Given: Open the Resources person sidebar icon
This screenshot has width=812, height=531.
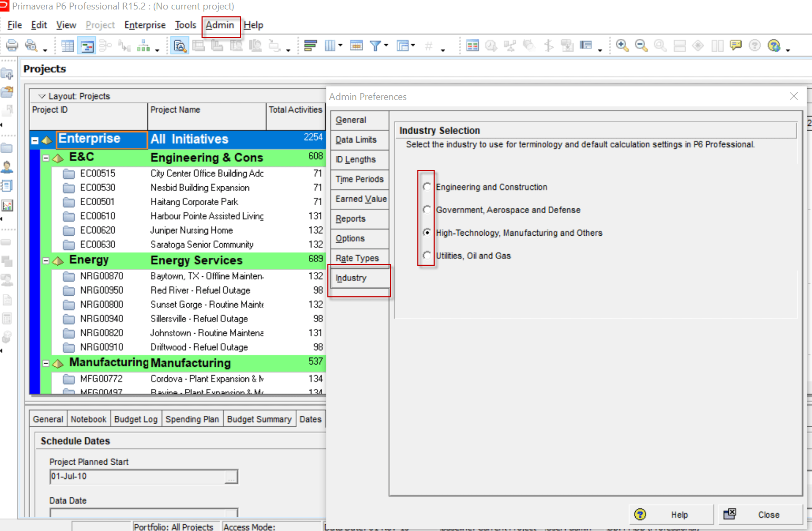Looking at the screenshot, I should 7,167.
